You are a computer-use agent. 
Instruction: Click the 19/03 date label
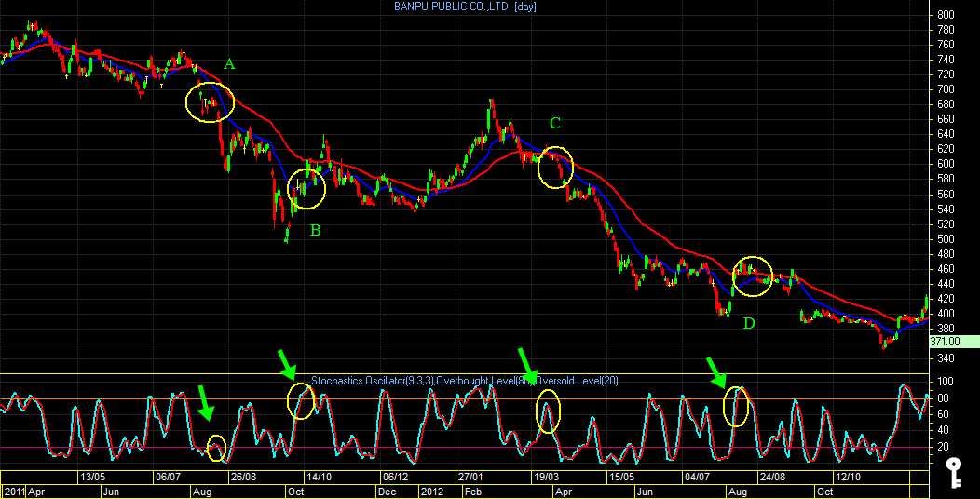coord(546,478)
